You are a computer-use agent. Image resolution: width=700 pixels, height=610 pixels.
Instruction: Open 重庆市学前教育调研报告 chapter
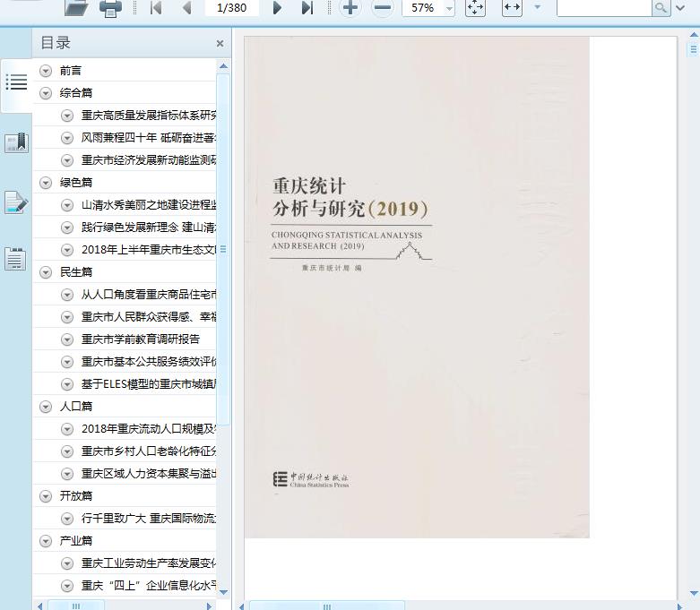(141, 339)
